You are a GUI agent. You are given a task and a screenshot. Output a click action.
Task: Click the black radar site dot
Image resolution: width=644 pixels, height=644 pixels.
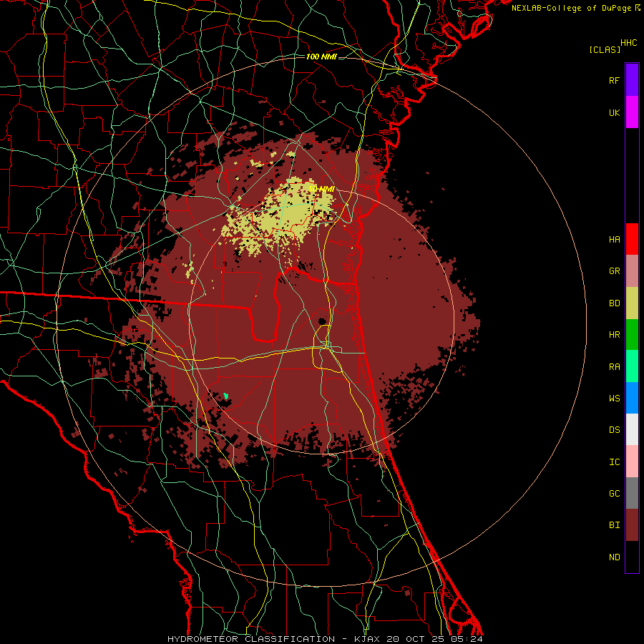322,321
